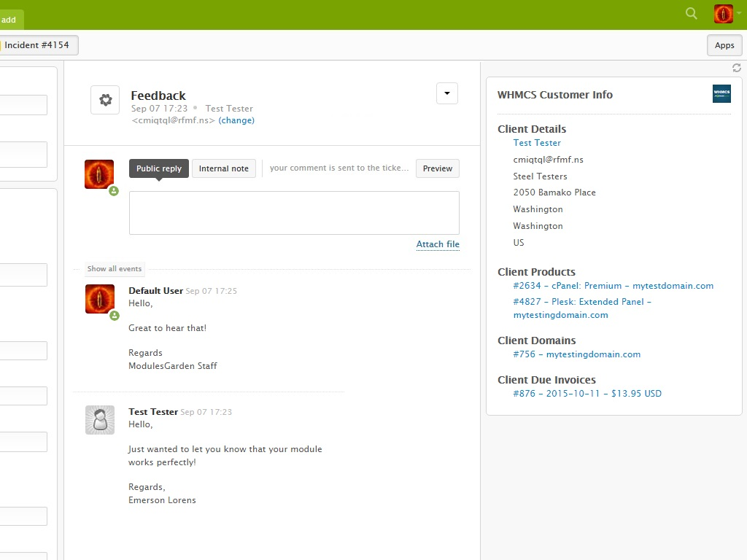Click the refresh apps icon
This screenshot has width=747, height=560.
click(x=736, y=68)
